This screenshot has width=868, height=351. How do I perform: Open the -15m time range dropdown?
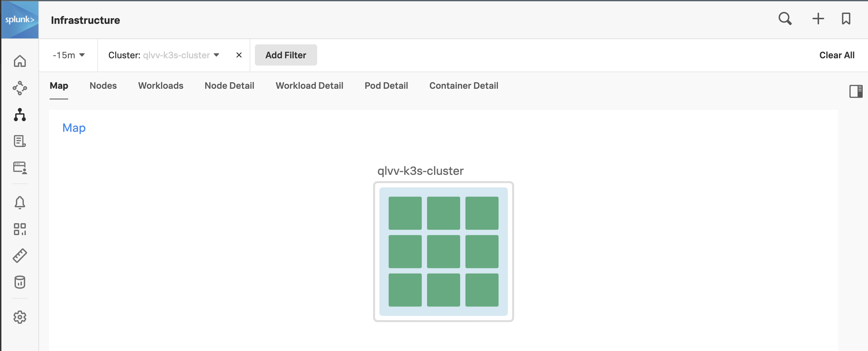tap(69, 55)
